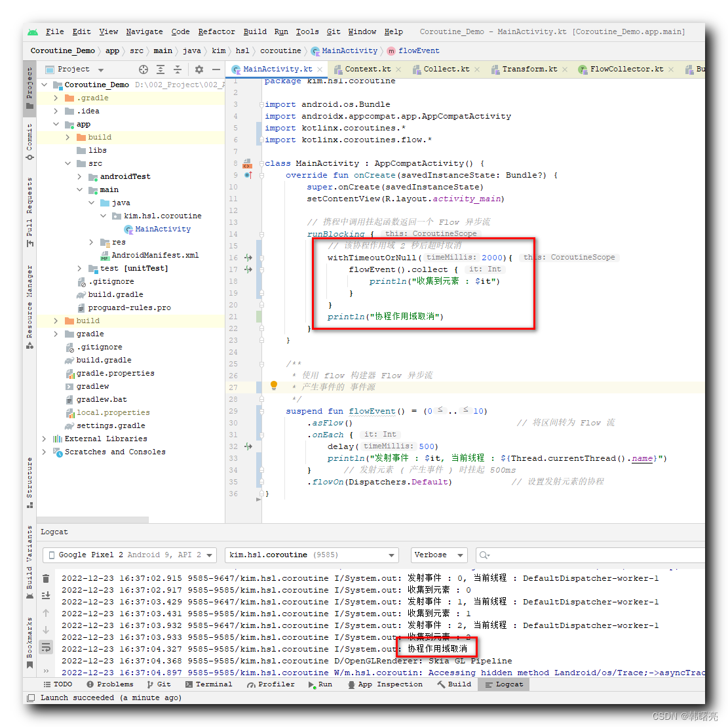Image resolution: width=728 pixels, height=727 pixels.
Task: Open the Profiler tool window
Action: [271, 684]
